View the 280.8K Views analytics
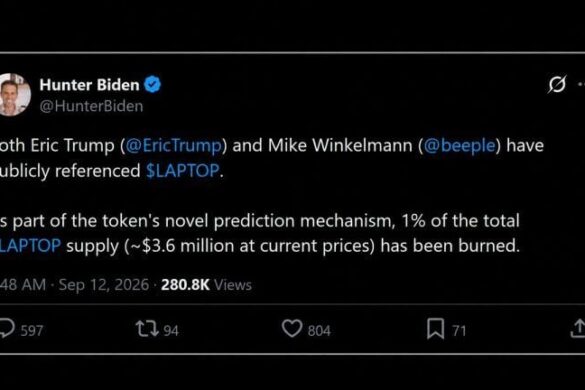585x390 pixels. tap(206, 285)
